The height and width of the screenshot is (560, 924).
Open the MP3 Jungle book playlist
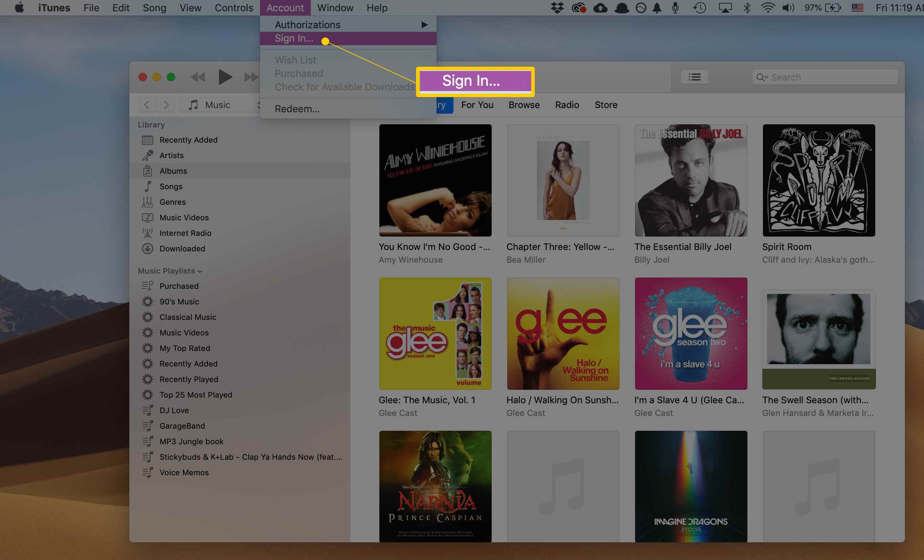pos(240,442)
